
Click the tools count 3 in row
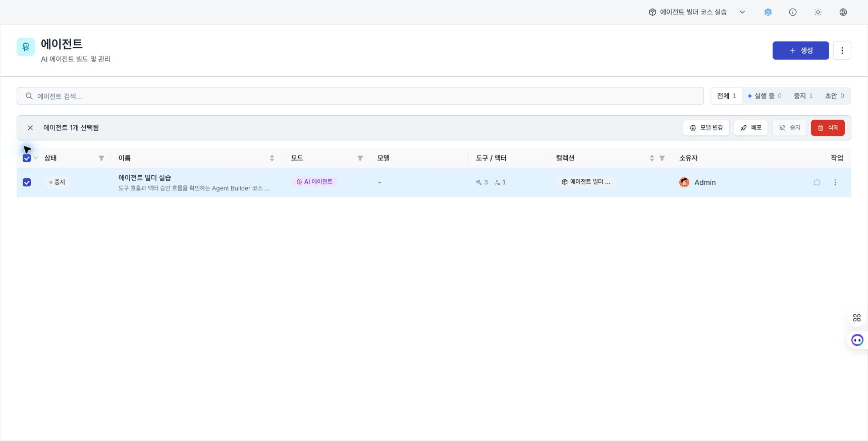coord(482,182)
